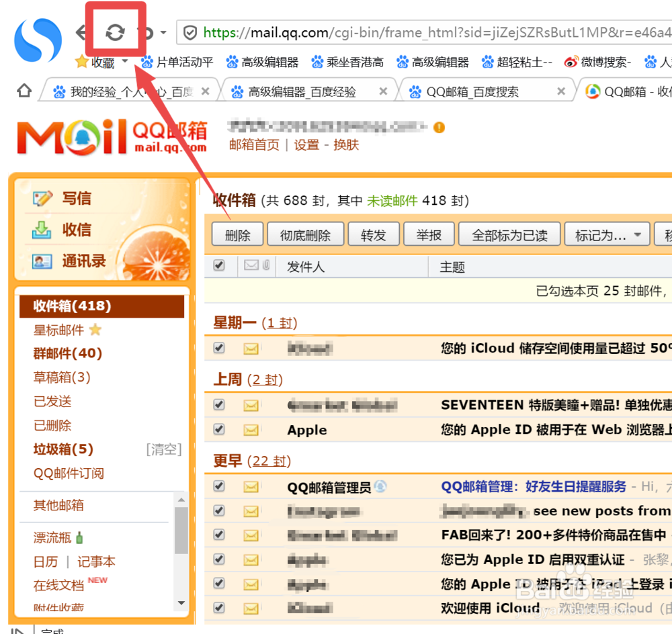This screenshot has height=634, width=672.
Task: Click the unread envelope icon on Apple row
Action: click(251, 430)
